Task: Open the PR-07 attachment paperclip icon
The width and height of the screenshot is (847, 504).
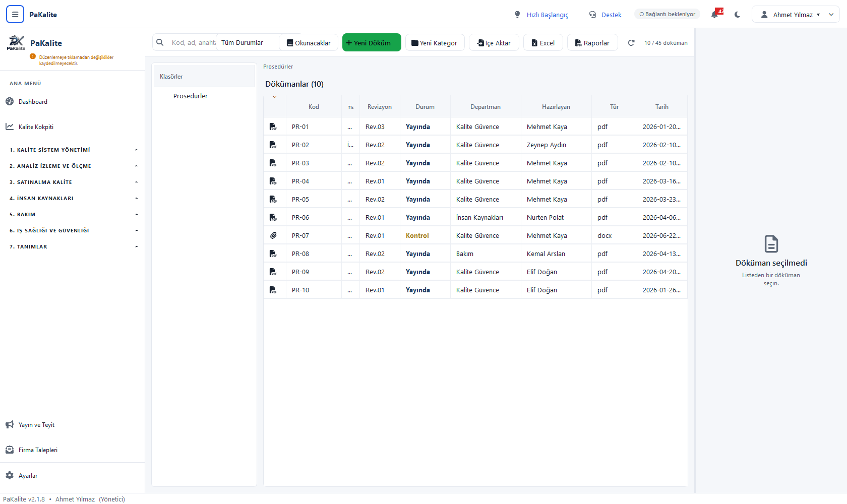Action: click(x=273, y=235)
